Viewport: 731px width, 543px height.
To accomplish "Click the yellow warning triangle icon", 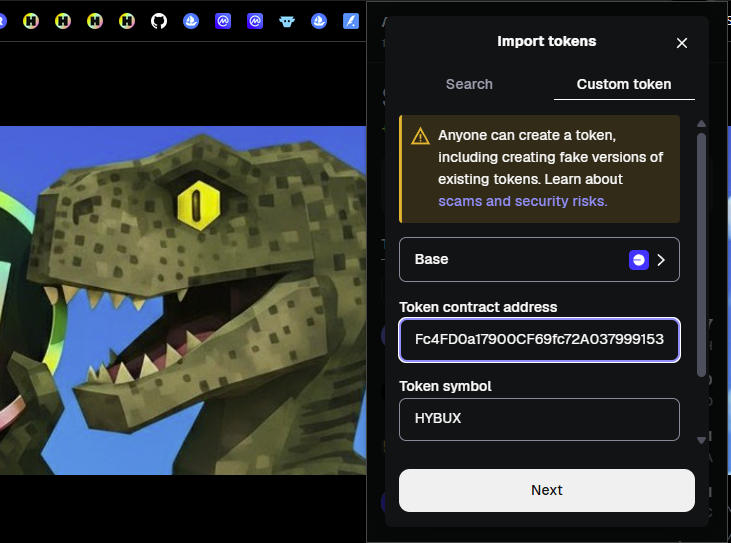I will click(420, 136).
